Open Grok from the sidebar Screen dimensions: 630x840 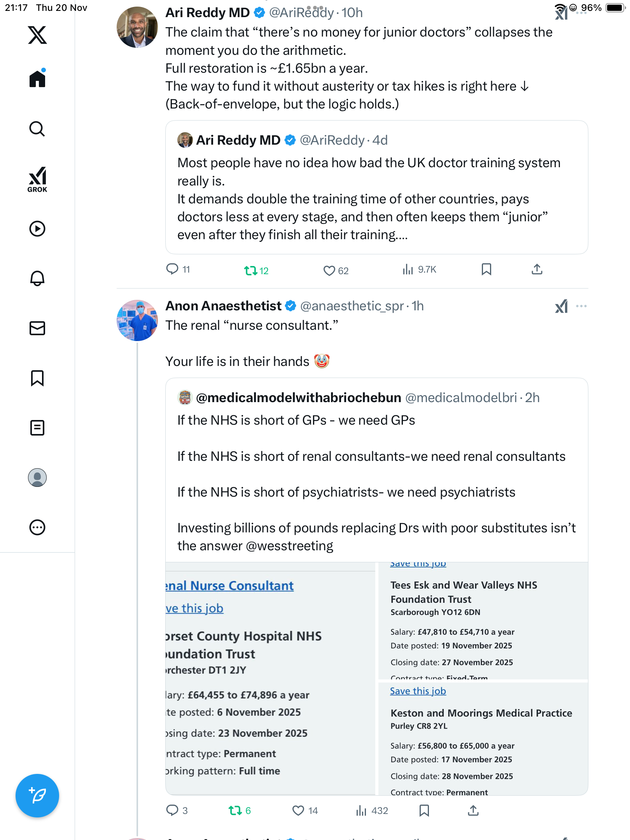(37, 179)
